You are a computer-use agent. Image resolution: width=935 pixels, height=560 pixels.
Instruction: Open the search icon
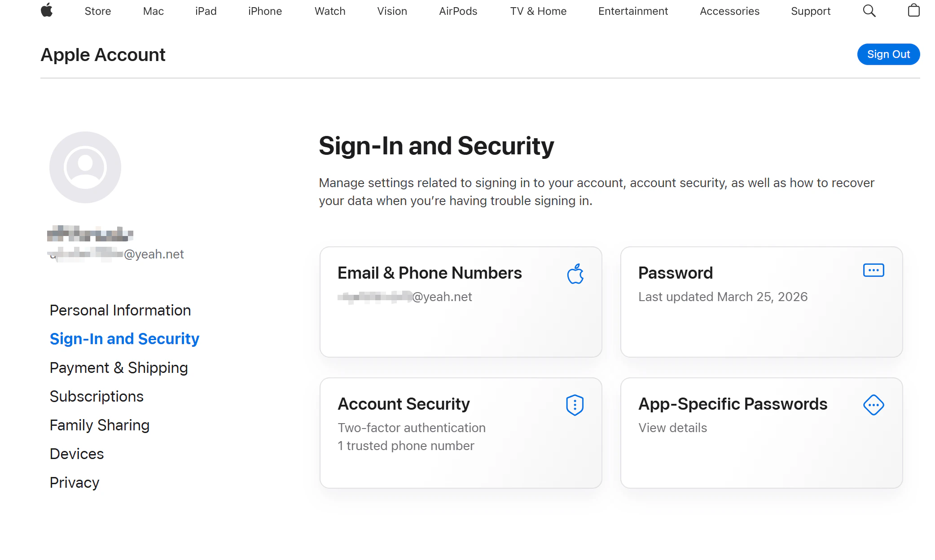tap(869, 11)
